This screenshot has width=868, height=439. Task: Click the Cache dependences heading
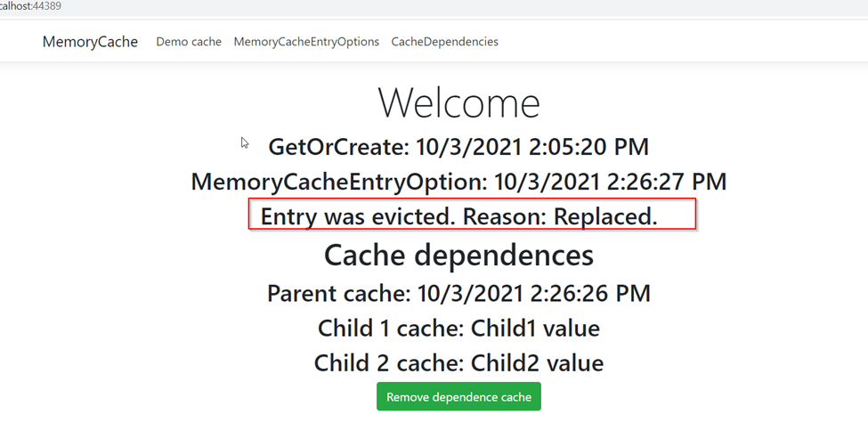pos(458,256)
